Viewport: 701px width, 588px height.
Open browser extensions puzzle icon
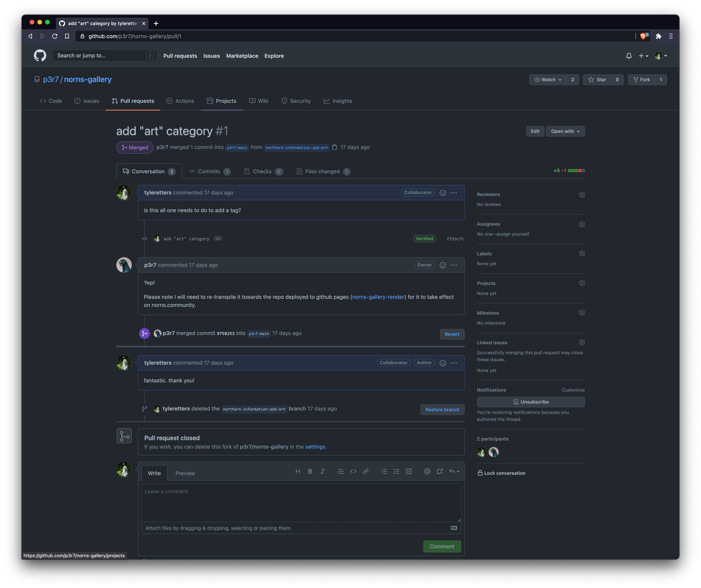click(658, 36)
